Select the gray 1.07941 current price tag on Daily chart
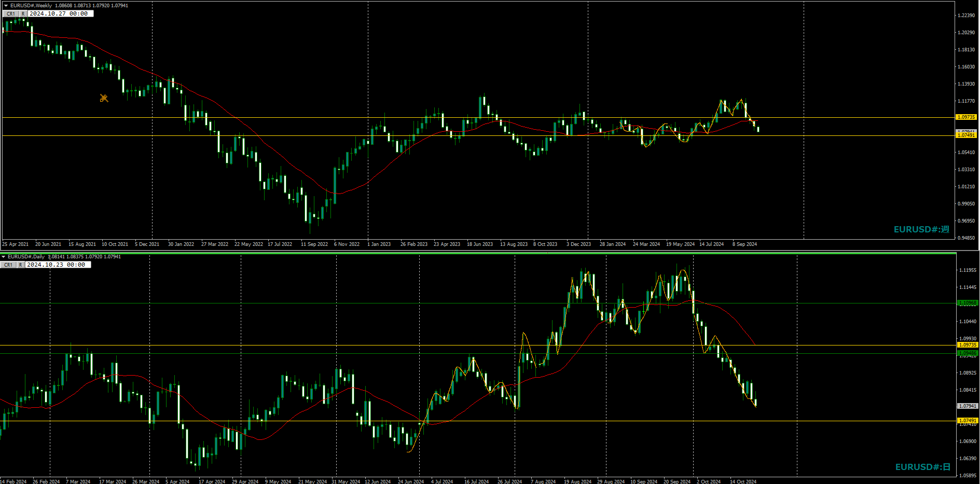980x484 pixels. point(968,406)
